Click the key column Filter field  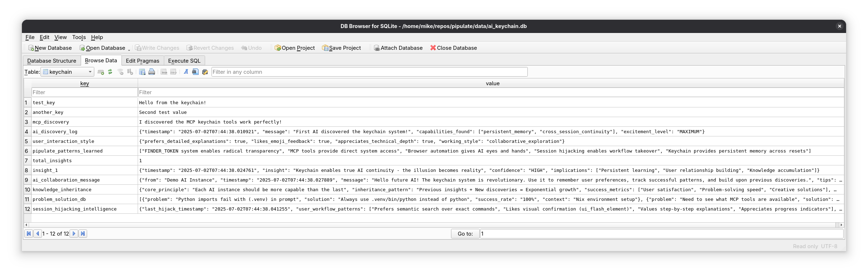[85, 92]
